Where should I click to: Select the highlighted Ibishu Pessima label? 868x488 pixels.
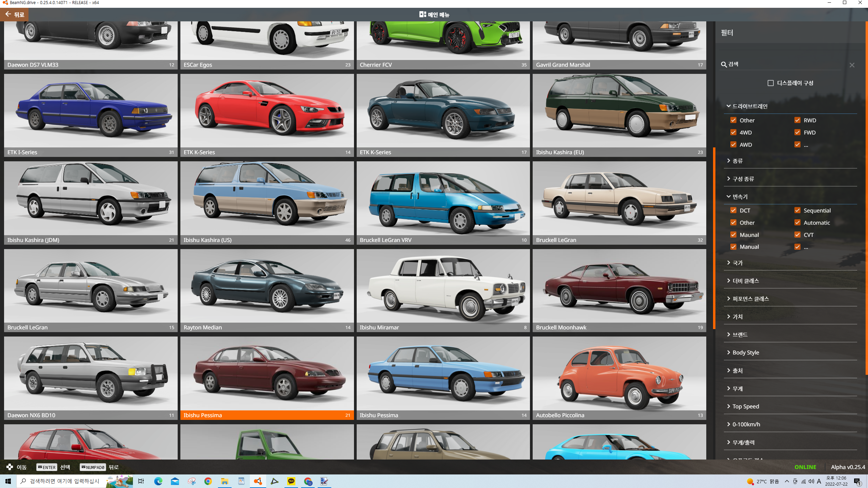tap(267, 415)
